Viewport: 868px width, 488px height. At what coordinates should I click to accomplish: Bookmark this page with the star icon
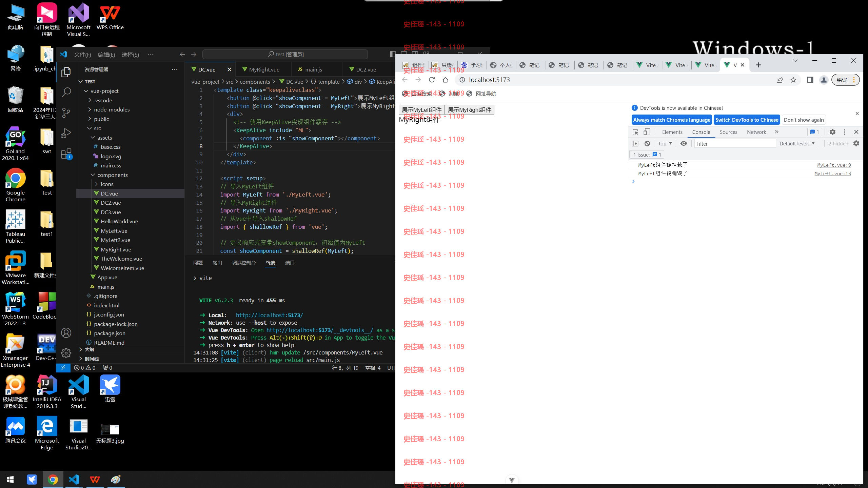pyautogui.click(x=793, y=80)
